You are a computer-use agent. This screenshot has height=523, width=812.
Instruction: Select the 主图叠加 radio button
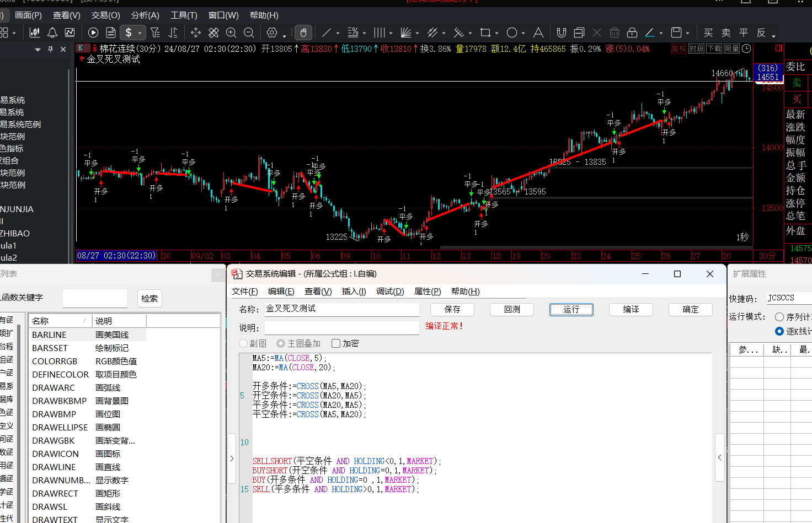[281, 343]
